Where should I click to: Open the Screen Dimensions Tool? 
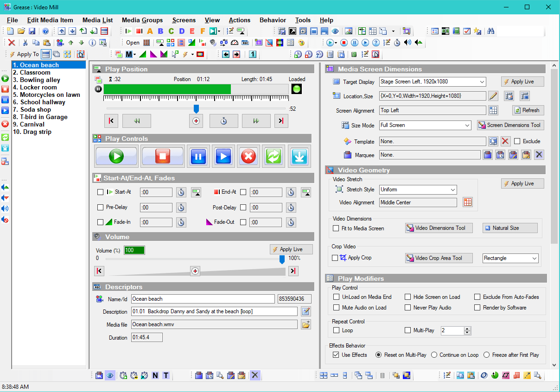pos(510,125)
